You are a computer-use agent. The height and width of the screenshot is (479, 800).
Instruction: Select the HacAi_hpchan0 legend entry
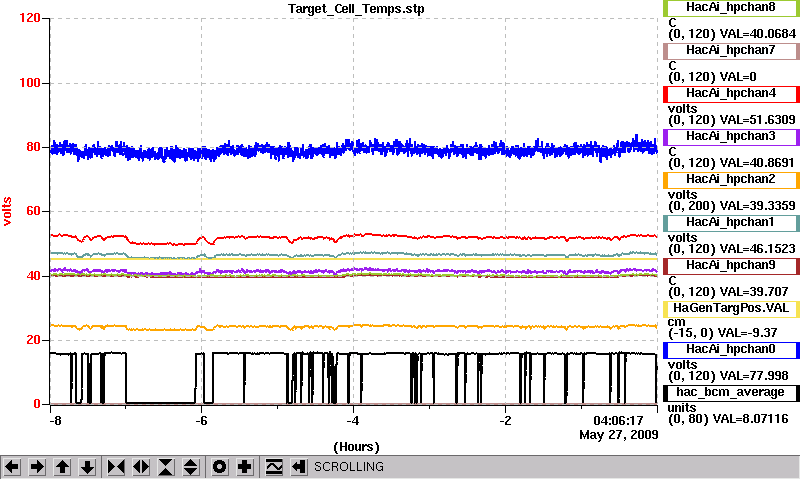coord(731,350)
